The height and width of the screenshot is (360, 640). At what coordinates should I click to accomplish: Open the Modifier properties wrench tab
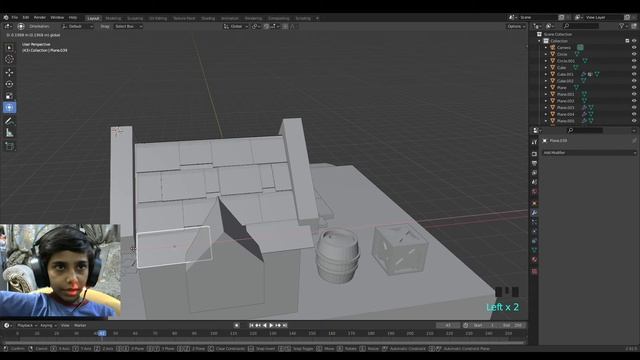(534, 213)
